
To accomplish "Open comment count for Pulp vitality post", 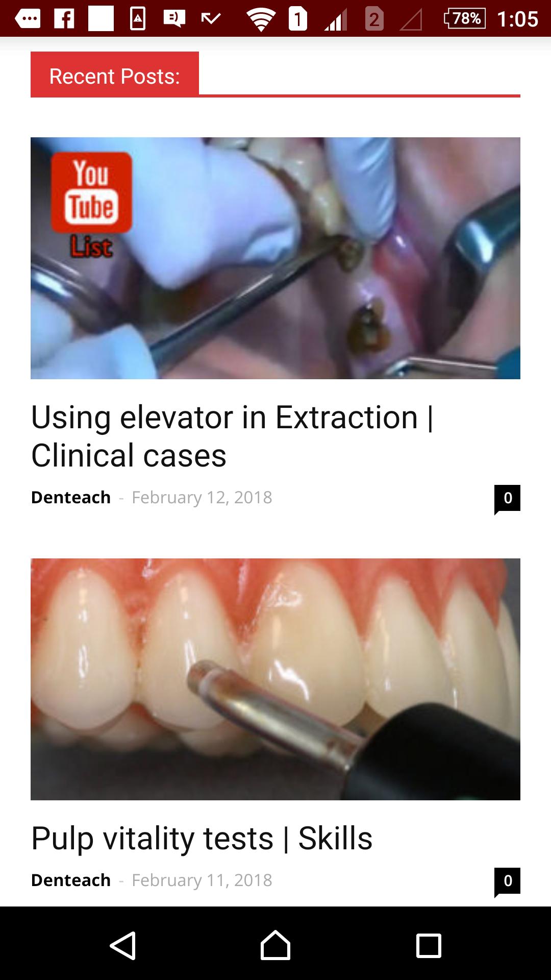I will [x=507, y=881].
